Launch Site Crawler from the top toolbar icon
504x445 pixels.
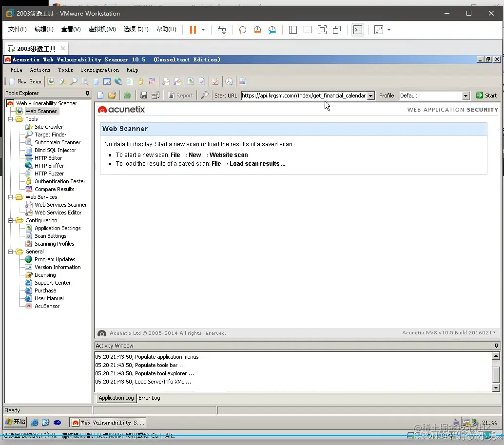pos(62,81)
